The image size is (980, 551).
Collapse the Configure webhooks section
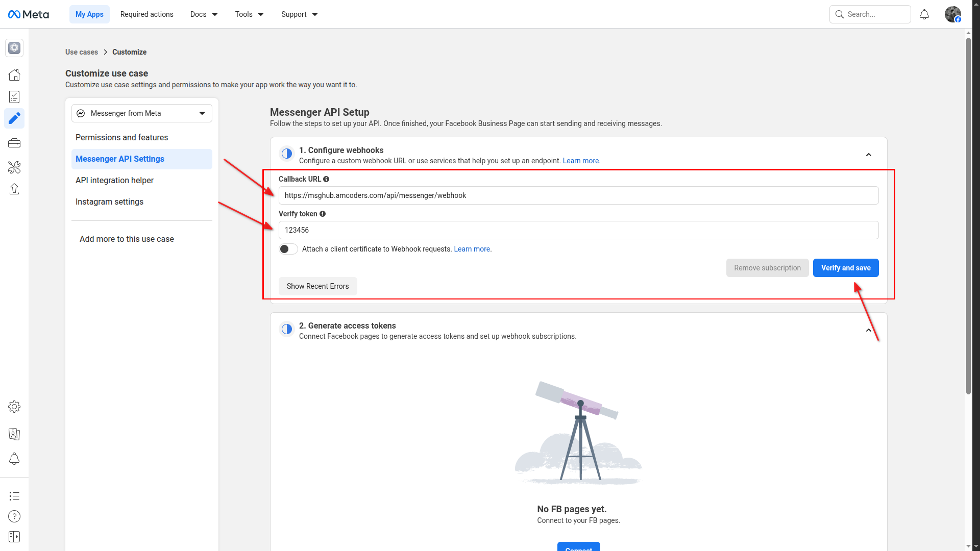[x=868, y=155]
